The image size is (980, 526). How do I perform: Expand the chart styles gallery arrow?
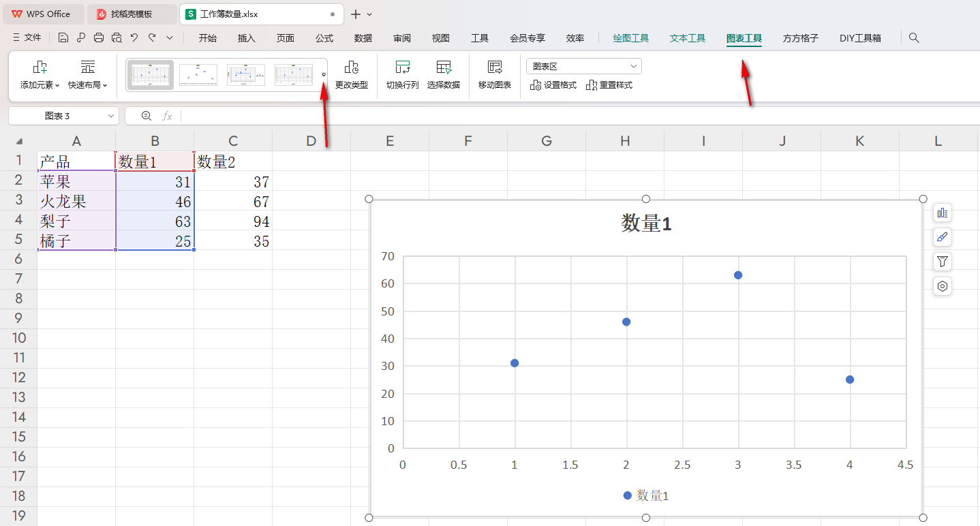324,75
